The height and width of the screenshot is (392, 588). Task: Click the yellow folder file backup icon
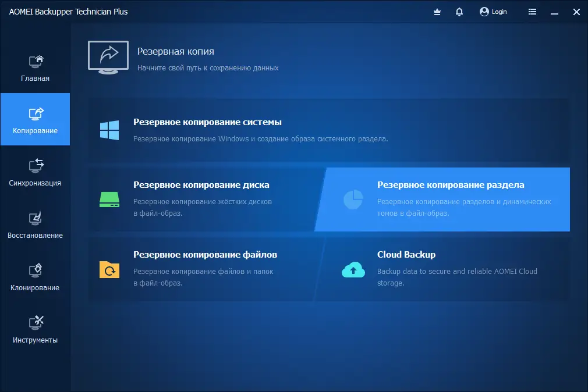tap(109, 269)
